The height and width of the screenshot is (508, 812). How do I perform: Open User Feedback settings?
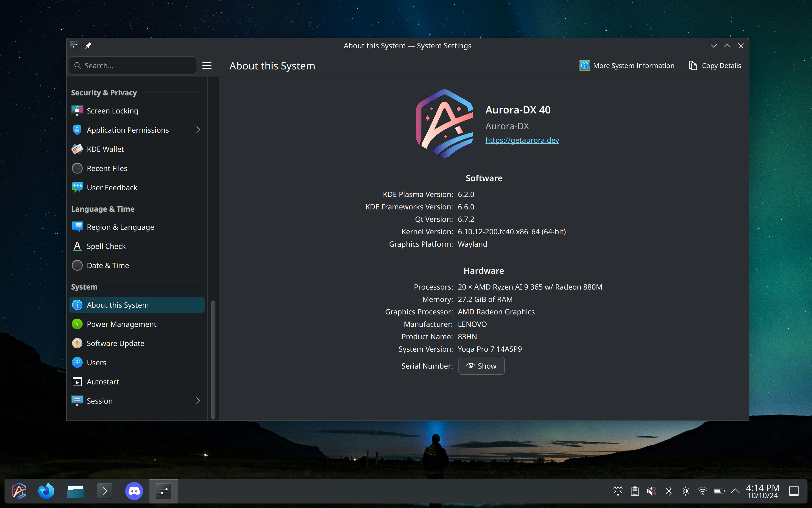pyautogui.click(x=136, y=187)
